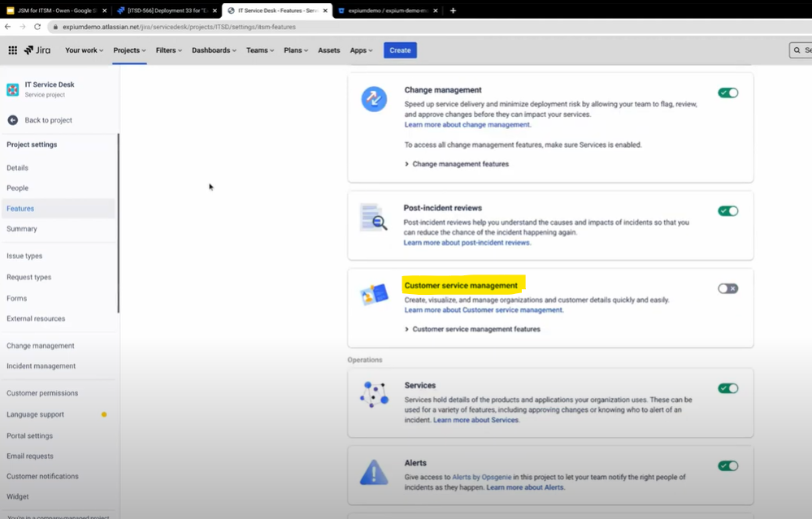Expand Change management features section
The width and height of the screenshot is (812, 519).
[x=457, y=164]
